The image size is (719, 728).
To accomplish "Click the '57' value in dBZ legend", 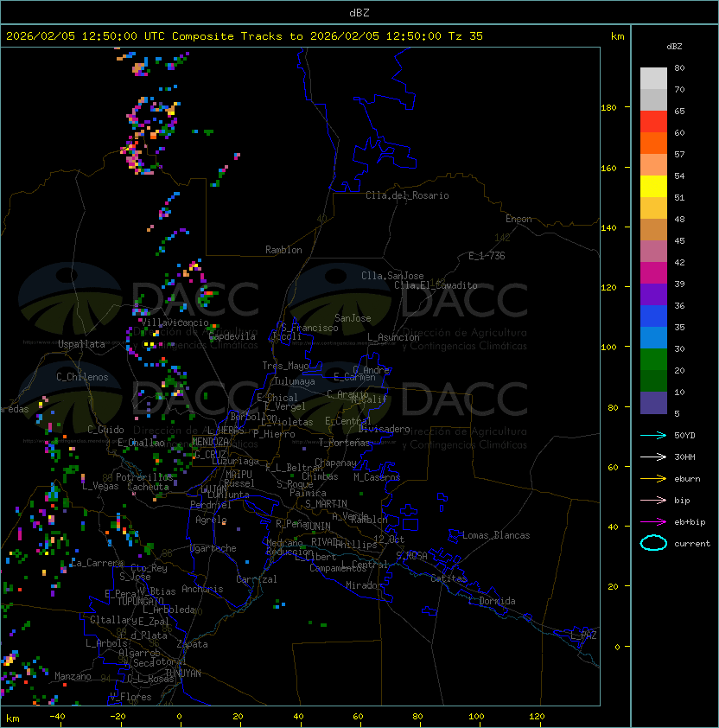I will pos(679,154).
